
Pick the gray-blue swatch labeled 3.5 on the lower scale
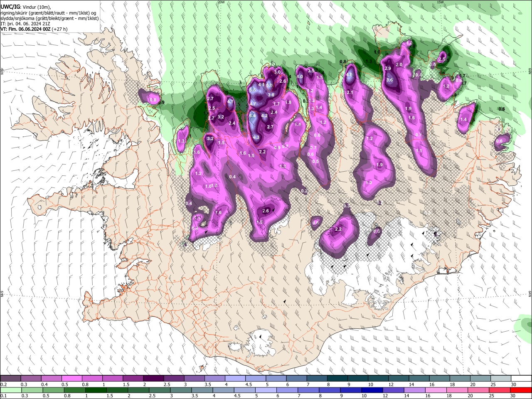(202, 390)
